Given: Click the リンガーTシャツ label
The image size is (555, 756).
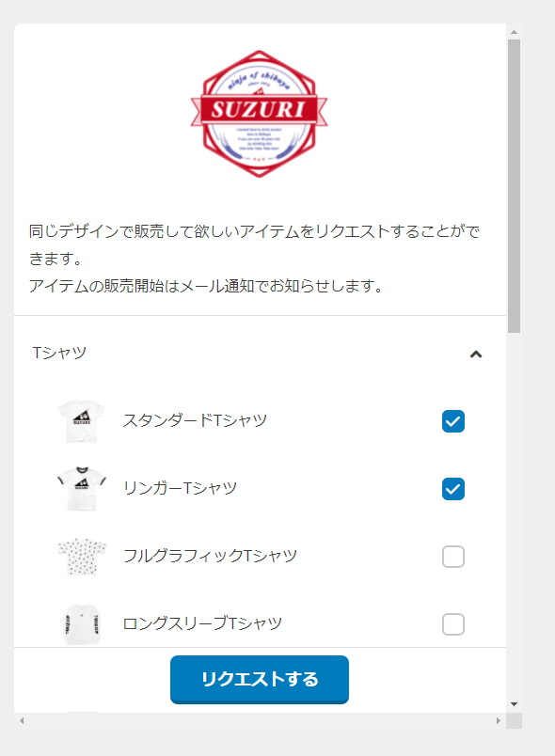Looking at the screenshot, I should point(181,488).
